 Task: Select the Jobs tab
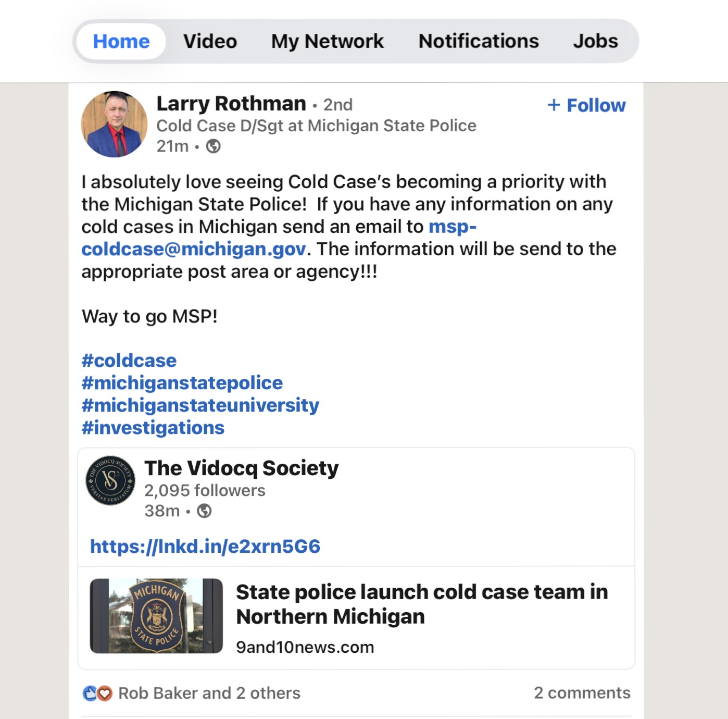coord(595,41)
